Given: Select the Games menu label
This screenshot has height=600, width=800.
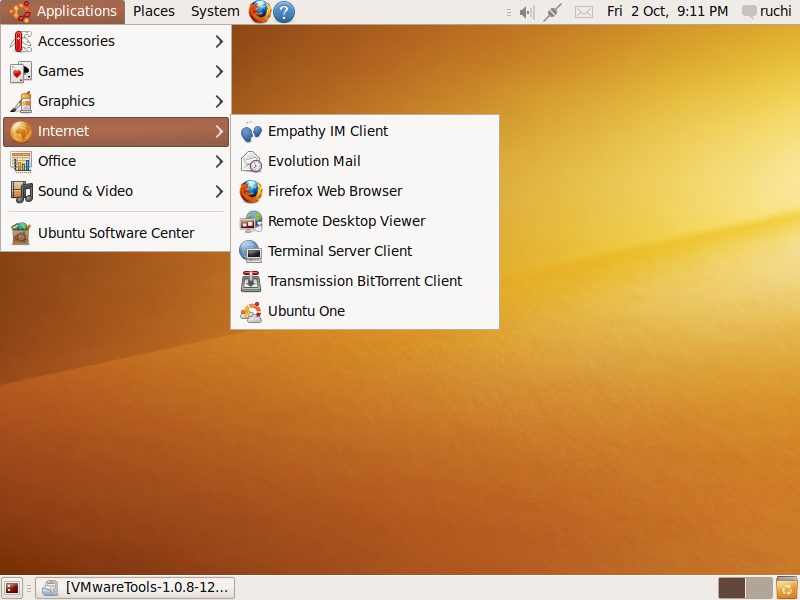Looking at the screenshot, I should [x=61, y=71].
